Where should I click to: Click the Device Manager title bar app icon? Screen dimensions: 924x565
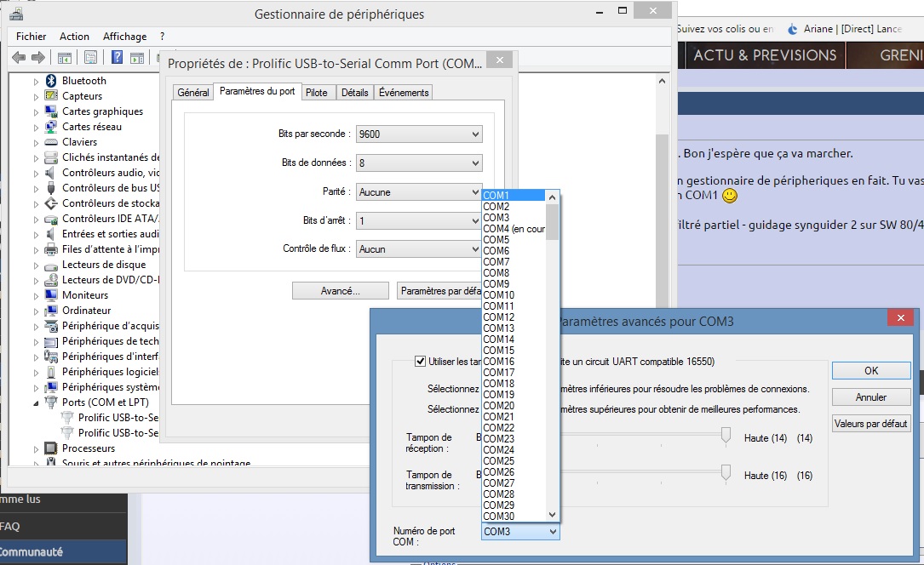pyautogui.click(x=16, y=14)
